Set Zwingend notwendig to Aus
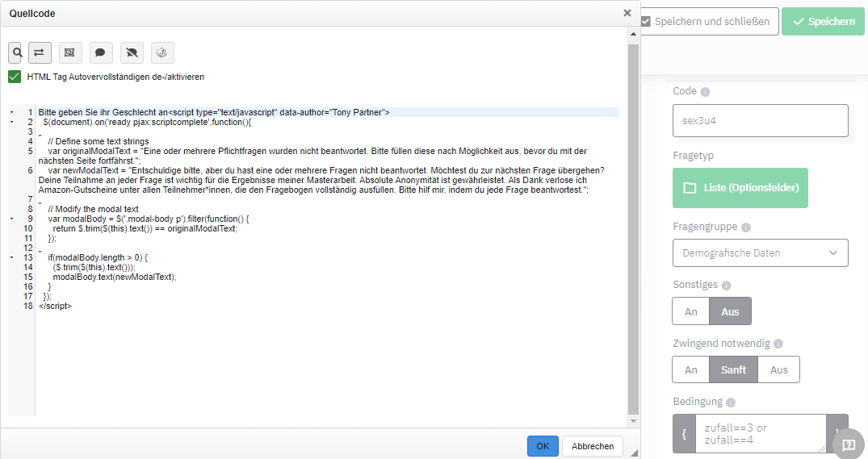 coord(779,370)
